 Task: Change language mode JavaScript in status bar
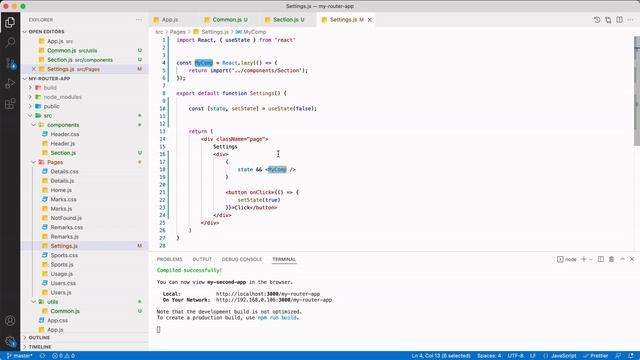pos(563,356)
